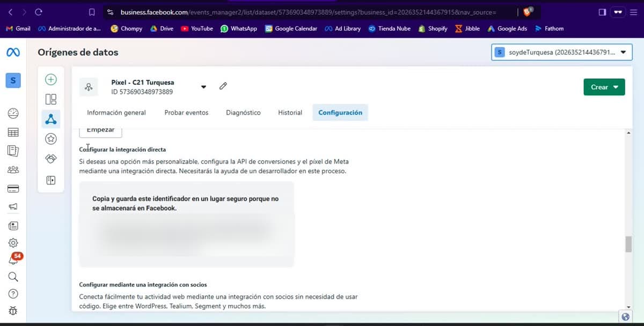Switch to Probar eventos tab
The image size is (644, 326).
(x=186, y=113)
